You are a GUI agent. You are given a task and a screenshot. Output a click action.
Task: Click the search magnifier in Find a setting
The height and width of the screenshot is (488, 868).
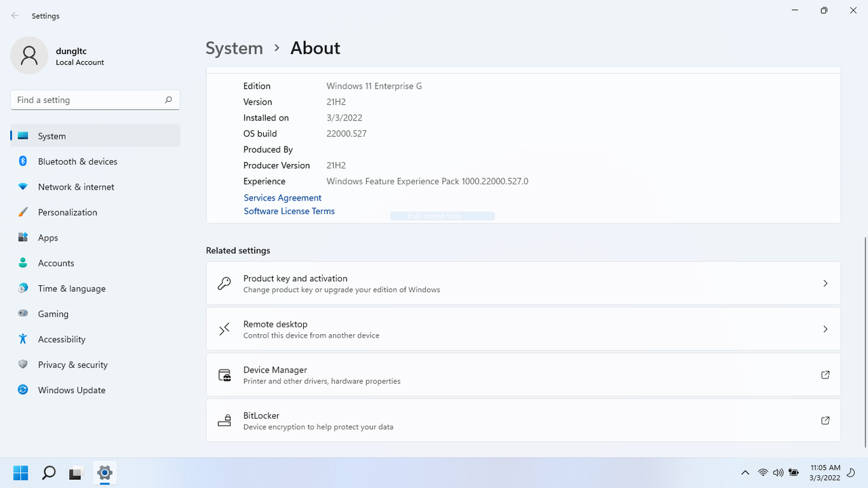(168, 100)
